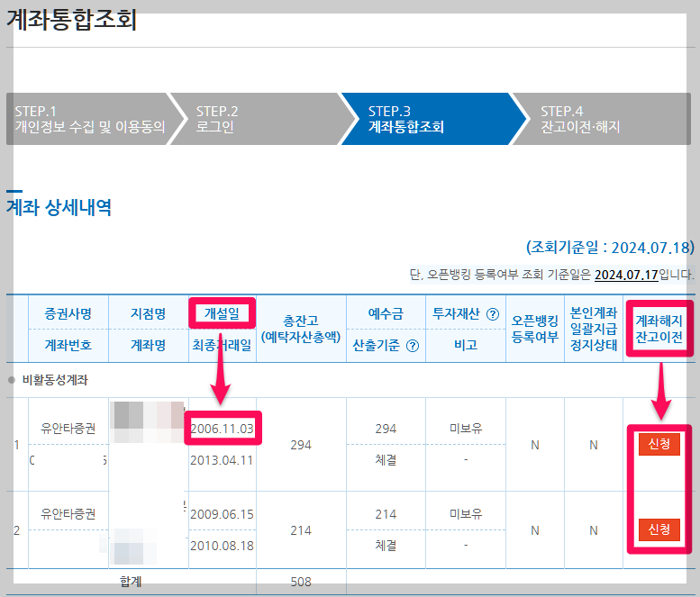Image resolution: width=700 pixels, height=597 pixels.
Task: Click total balance 294 in row 1
Action: 301,445
